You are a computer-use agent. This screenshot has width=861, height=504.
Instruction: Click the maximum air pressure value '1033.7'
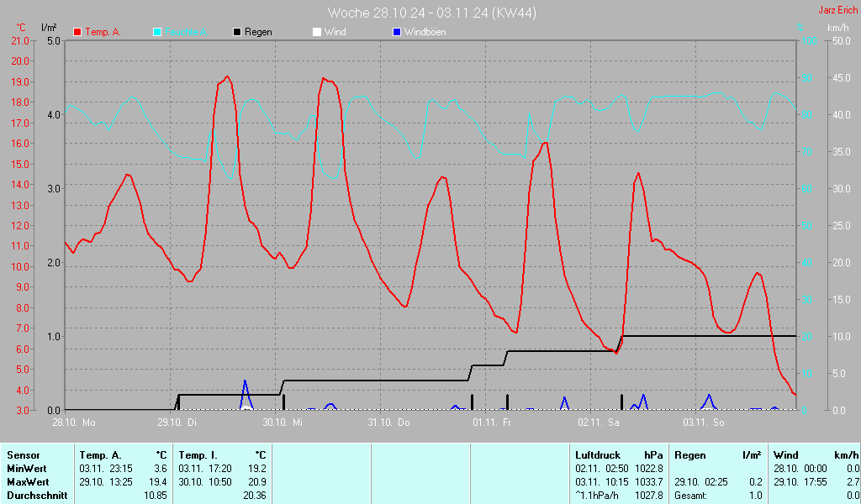(x=648, y=482)
